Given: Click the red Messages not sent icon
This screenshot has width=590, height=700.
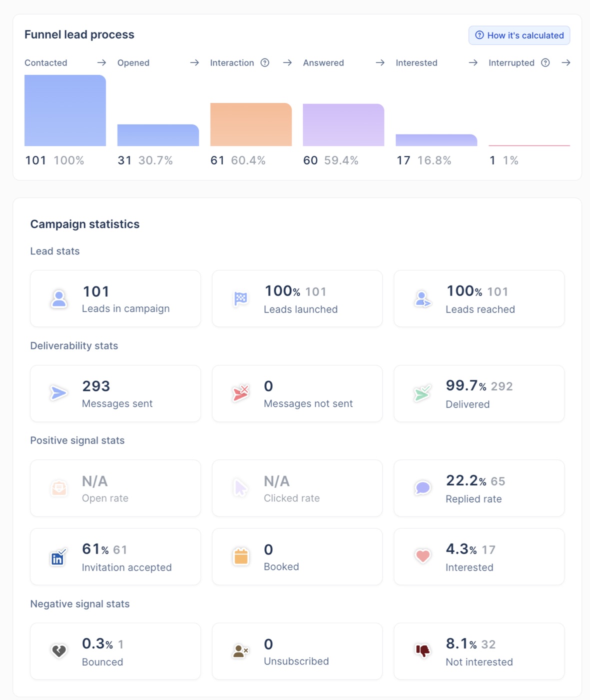Looking at the screenshot, I should click(241, 393).
